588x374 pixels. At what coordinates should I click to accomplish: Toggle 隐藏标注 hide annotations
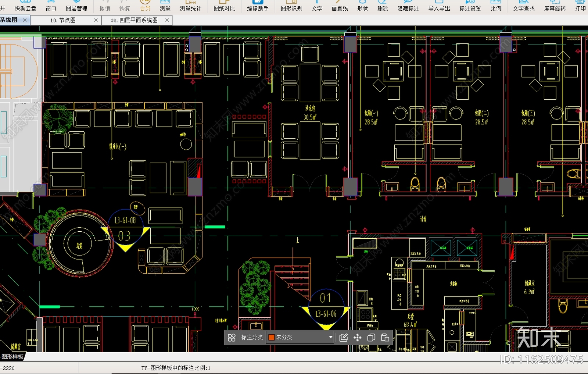pos(408,6)
